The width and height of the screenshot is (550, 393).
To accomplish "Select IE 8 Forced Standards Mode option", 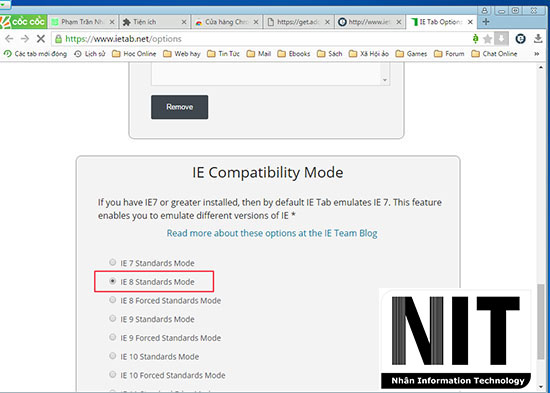I will pyautogui.click(x=113, y=300).
